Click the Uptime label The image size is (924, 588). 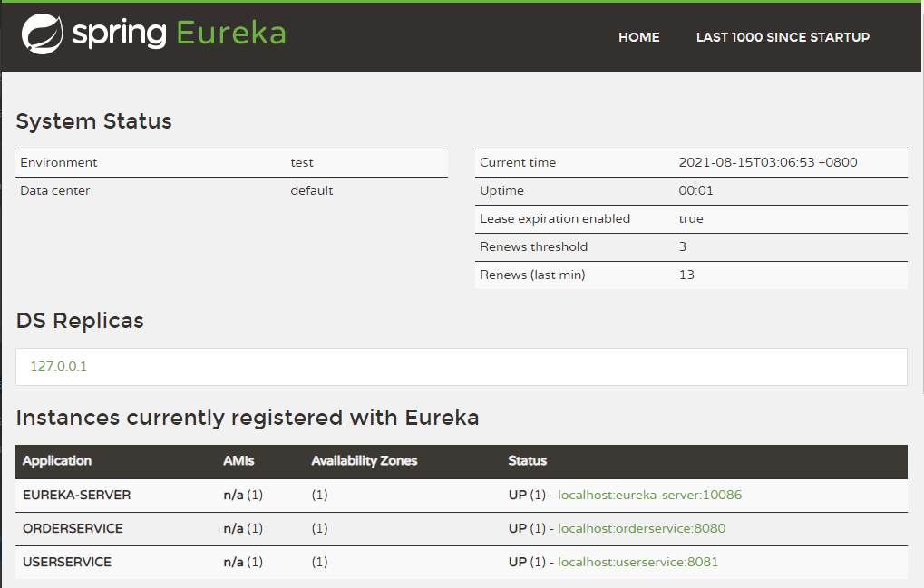(x=501, y=190)
